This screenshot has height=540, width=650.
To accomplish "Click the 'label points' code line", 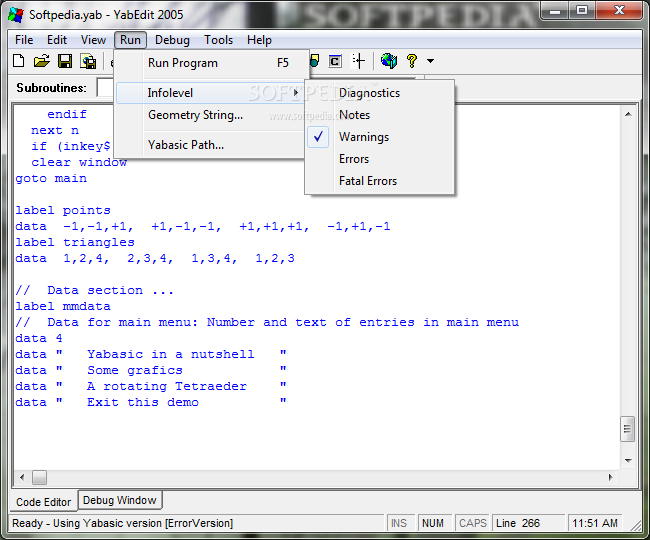I will click(63, 211).
